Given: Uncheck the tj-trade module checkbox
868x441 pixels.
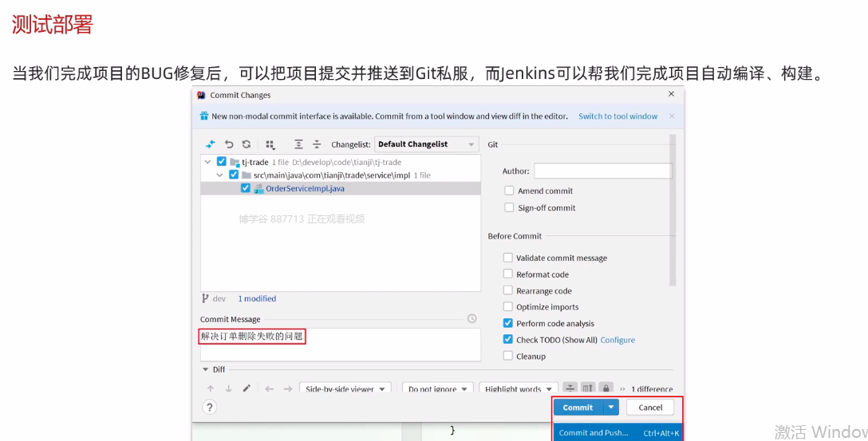Looking at the screenshot, I should [222, 162].
